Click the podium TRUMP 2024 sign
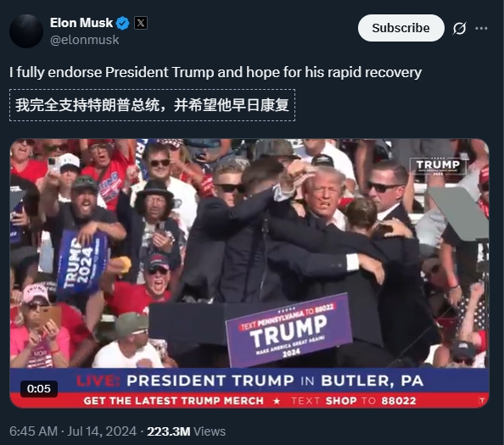The height and width of the screenshot is (445, 504). (288, 331)
